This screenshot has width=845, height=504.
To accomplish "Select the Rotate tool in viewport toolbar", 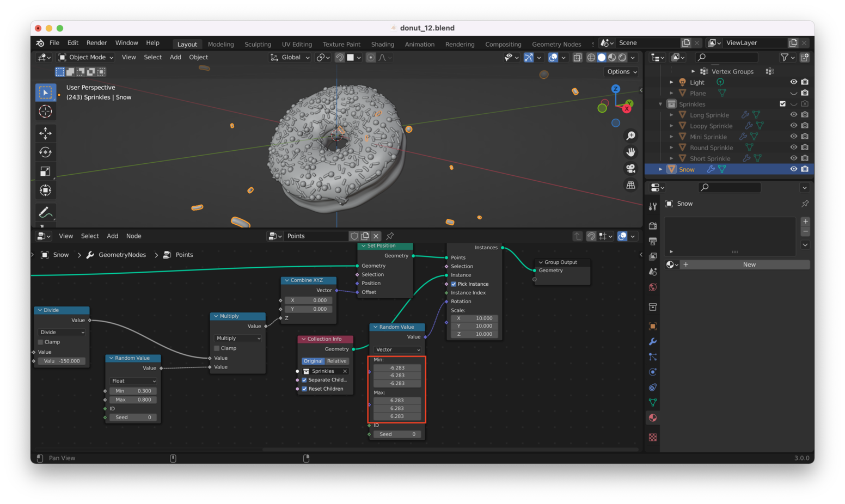I will (x=45, y=152).
